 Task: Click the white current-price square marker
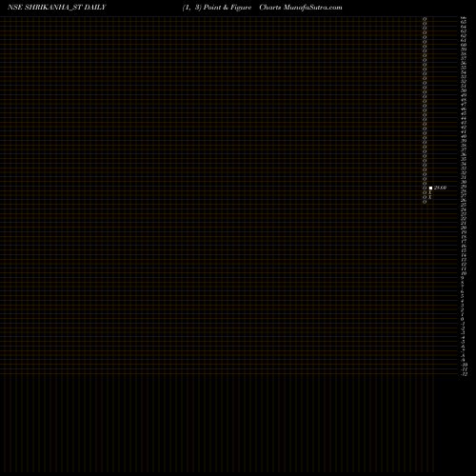click(430, 188)
